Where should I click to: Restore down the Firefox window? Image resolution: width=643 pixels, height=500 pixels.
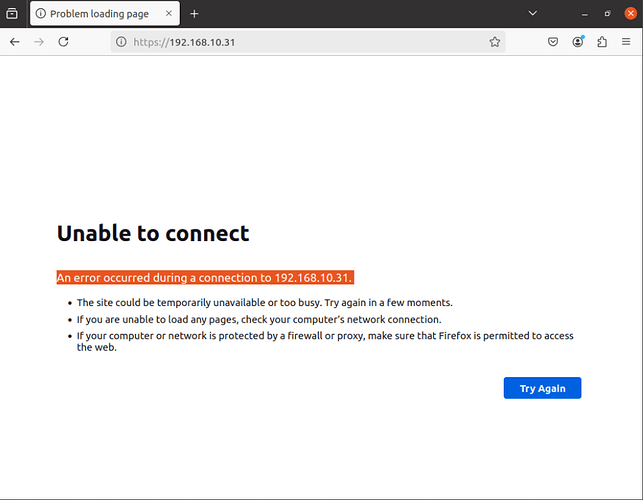[x=607, y=14]
